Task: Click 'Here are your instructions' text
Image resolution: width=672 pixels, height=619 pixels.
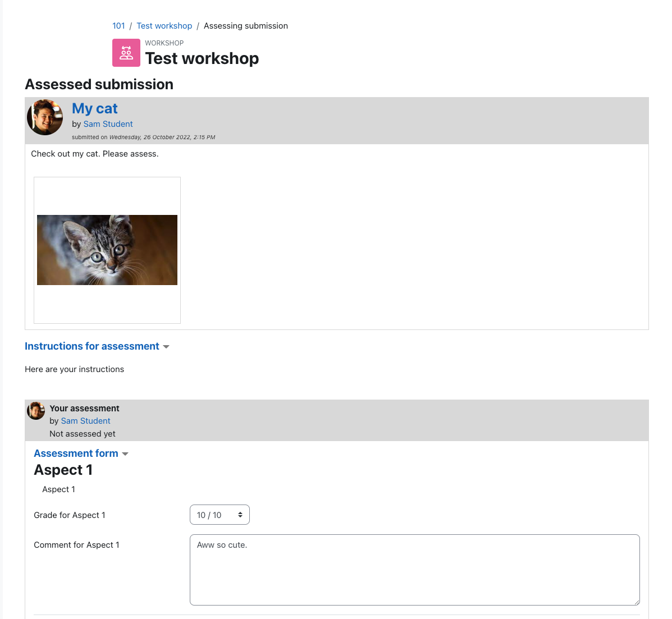Action: pyautogui.click(x=75, y=369)
